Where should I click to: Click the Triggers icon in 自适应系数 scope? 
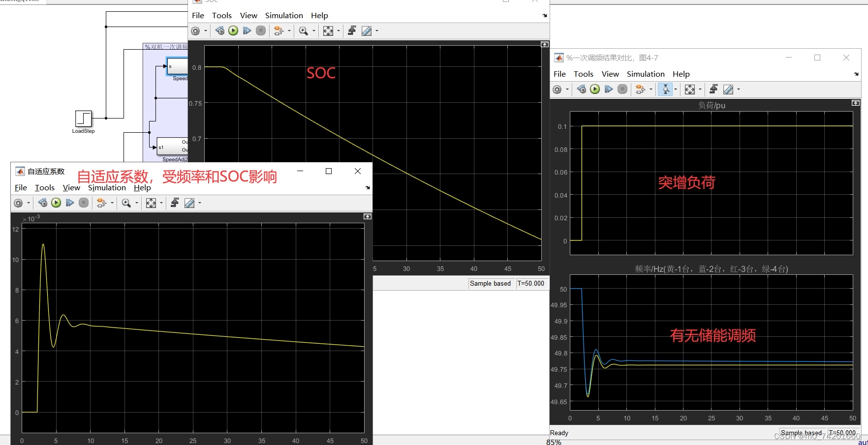175,203
